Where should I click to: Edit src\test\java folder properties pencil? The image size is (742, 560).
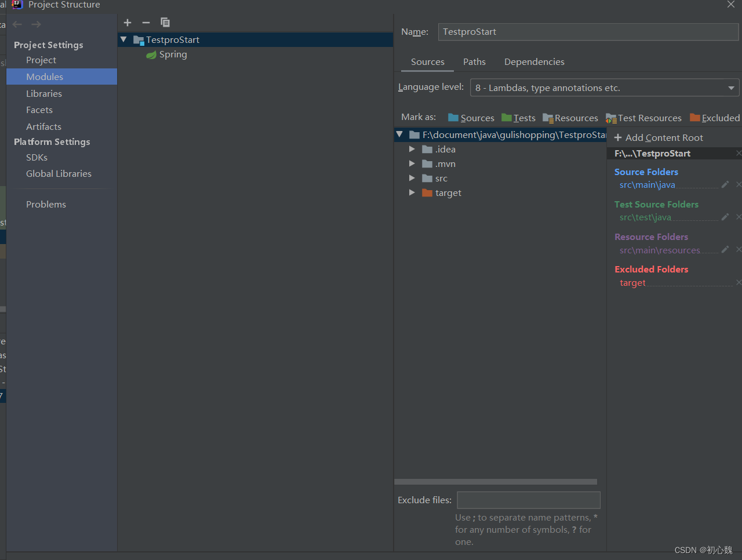point(725,217)
